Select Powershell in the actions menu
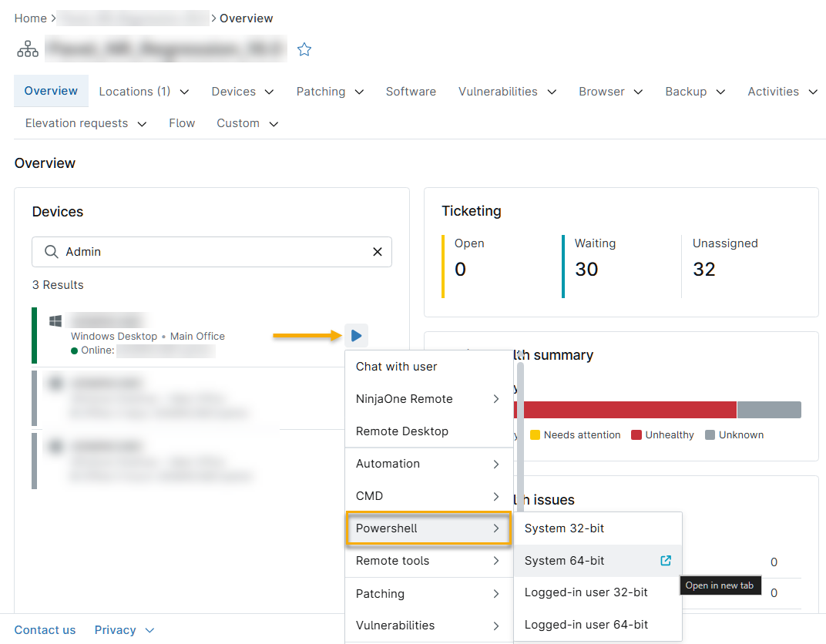Viewport: 826px width, 644px height. (428, 528)
